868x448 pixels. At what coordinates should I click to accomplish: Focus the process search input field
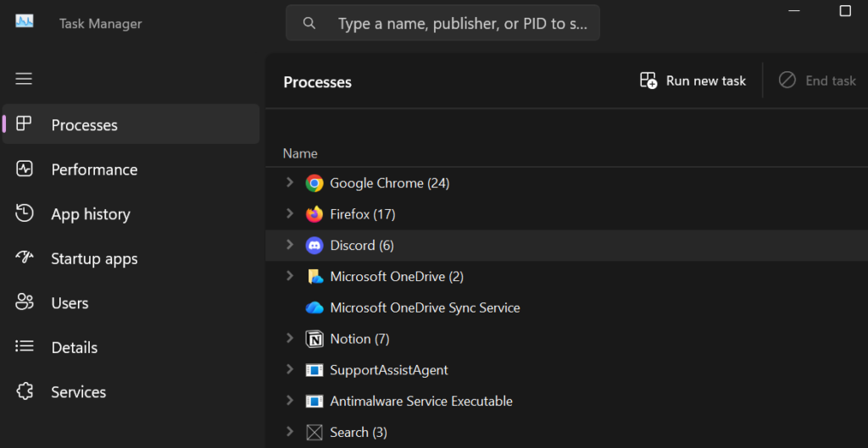point(442,23)
